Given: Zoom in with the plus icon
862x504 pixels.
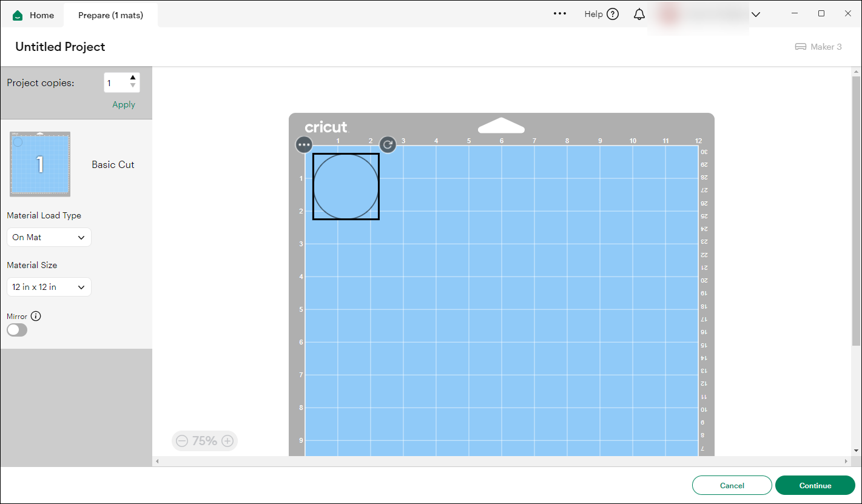Looking at the screenshot, I should (x=227, y=441).
